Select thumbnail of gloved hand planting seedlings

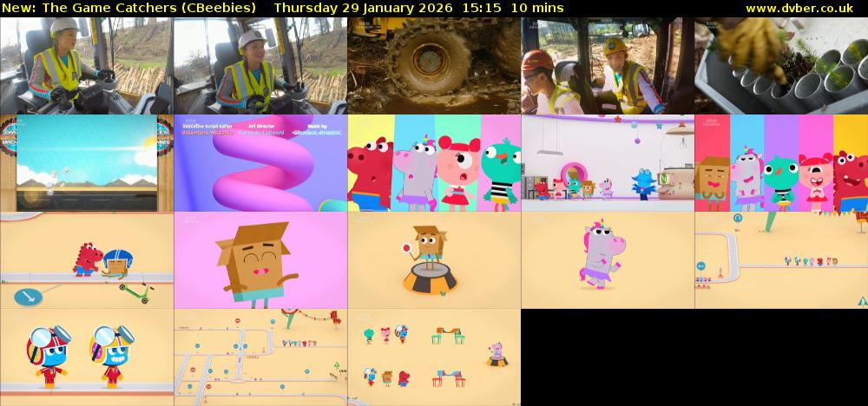click(x=781, y=66)
